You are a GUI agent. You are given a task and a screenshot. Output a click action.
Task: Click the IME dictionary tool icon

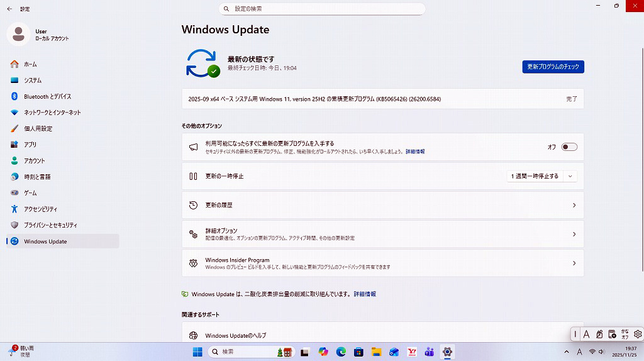[612, 335]
